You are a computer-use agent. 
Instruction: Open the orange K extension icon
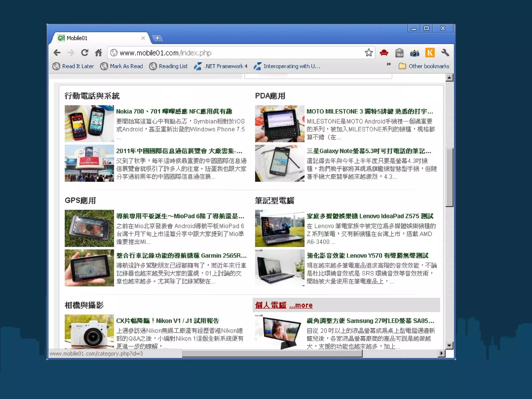430,53
